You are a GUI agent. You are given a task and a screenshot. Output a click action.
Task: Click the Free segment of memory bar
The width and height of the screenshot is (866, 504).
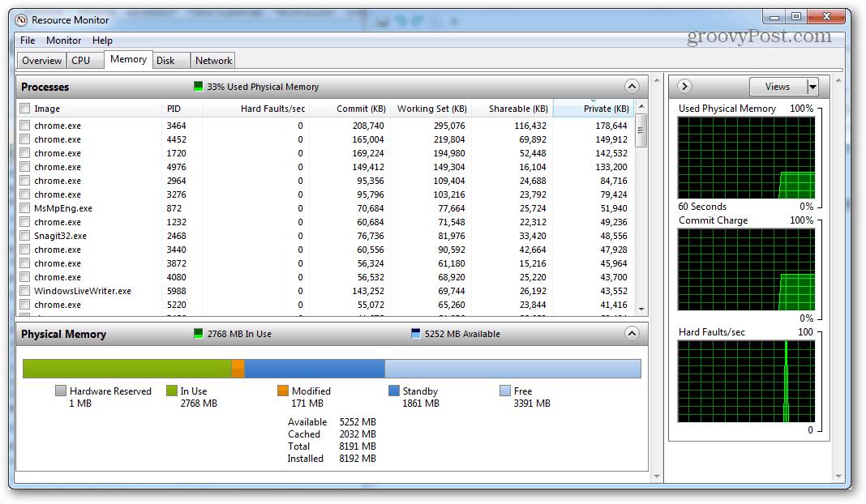coord(512,369)
